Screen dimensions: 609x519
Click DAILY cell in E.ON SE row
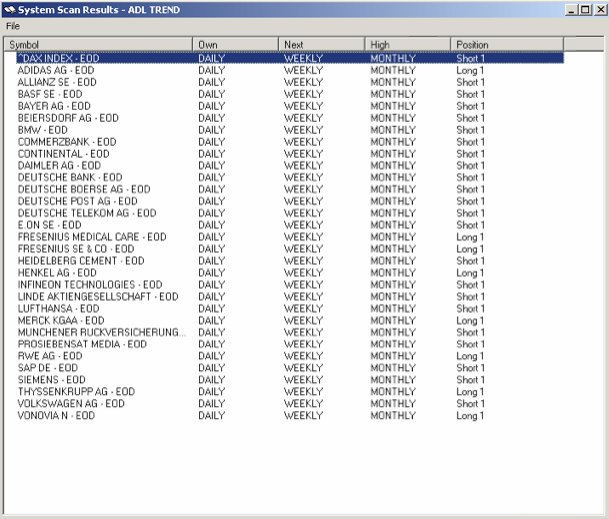(x=212, y=225)
